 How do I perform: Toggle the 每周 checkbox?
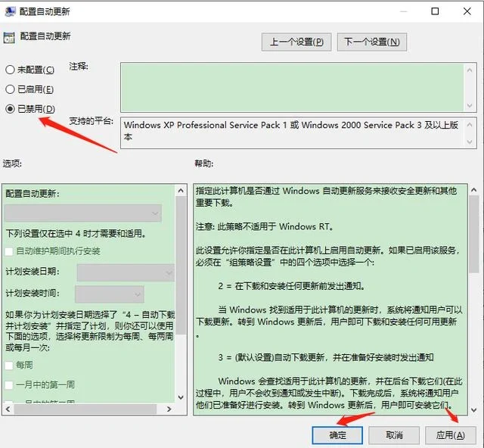[x=9, y=366]
